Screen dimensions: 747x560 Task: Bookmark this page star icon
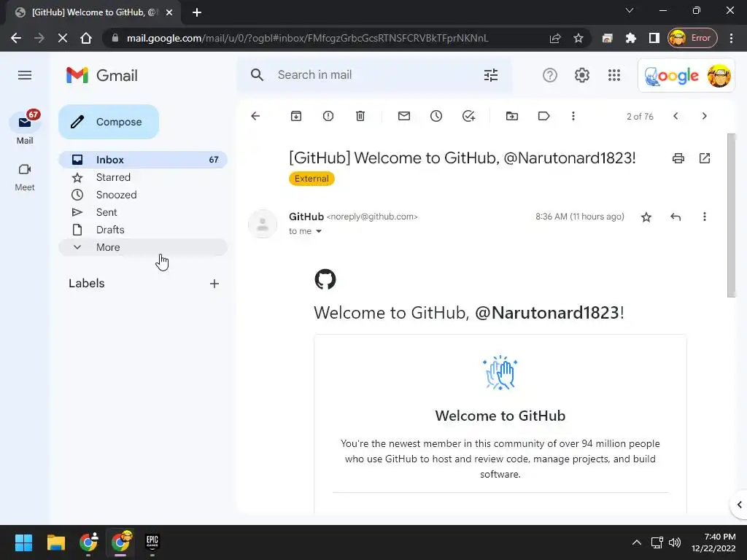click(x=578, y=38)
